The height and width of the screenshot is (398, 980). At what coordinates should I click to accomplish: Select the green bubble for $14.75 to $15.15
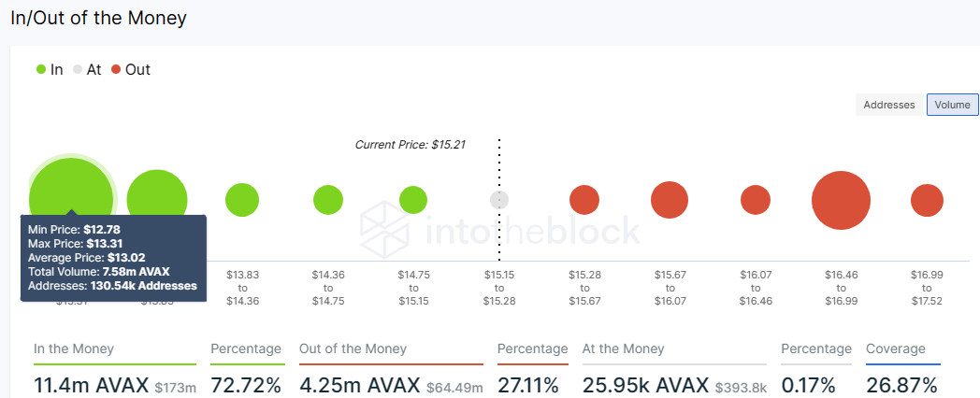[413, 201]
